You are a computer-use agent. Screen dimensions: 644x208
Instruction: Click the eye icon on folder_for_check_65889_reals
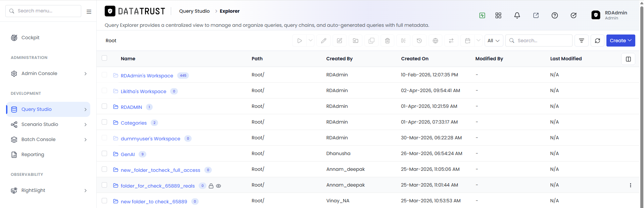[x=218, y=186]
